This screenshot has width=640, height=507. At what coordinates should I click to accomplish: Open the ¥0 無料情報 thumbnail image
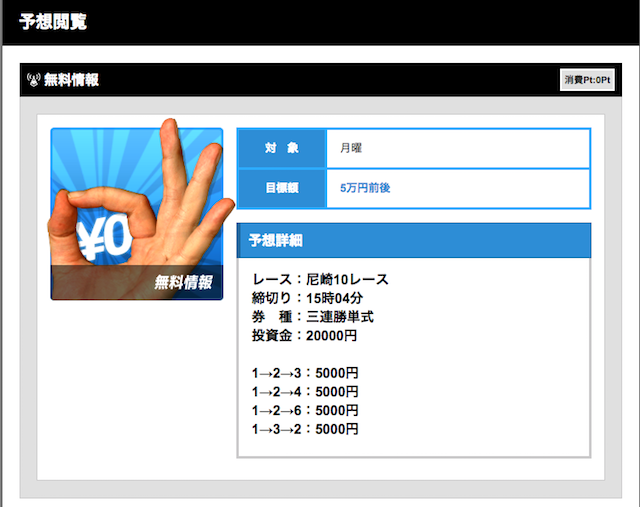[137, 214]
